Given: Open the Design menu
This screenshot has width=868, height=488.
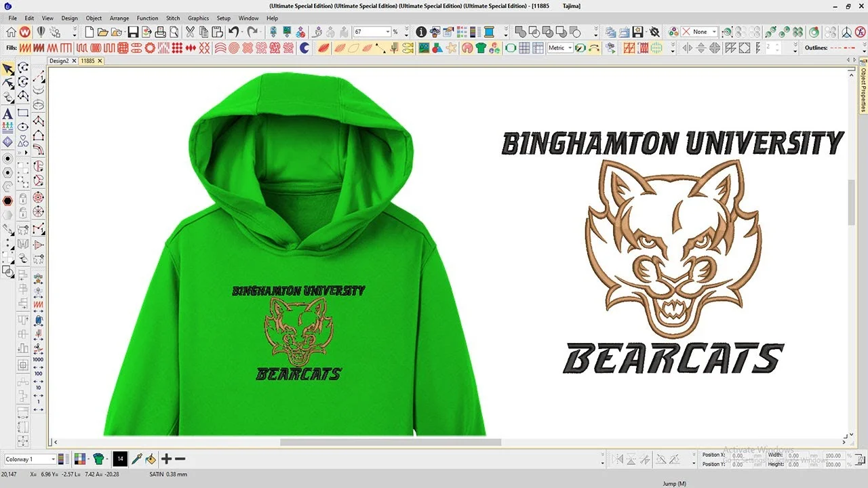Looking at the screenshot, I should pos(69,18).
